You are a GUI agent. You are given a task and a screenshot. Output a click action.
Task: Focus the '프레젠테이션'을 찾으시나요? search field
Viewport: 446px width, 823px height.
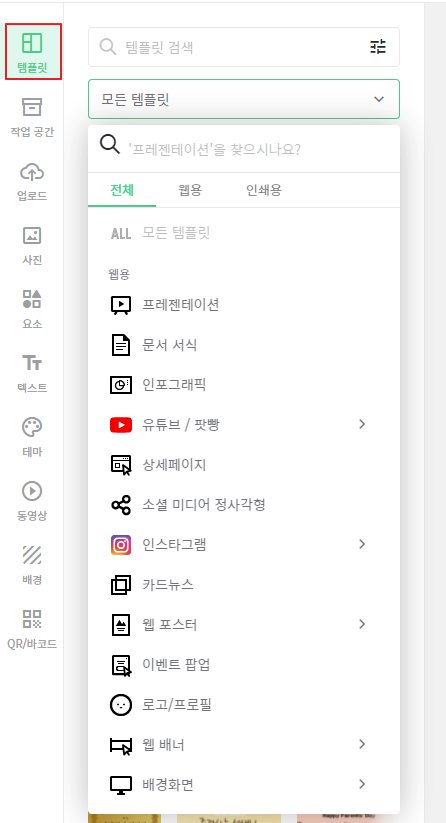click(x=244, y=149)
